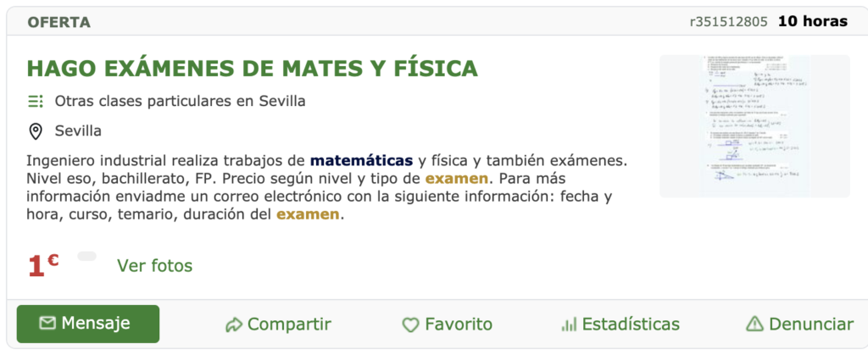The height and width of the screenshot is (355, 868).
Task: Click the category list icon beside Otras clases
Action: (x=36, y=101)
